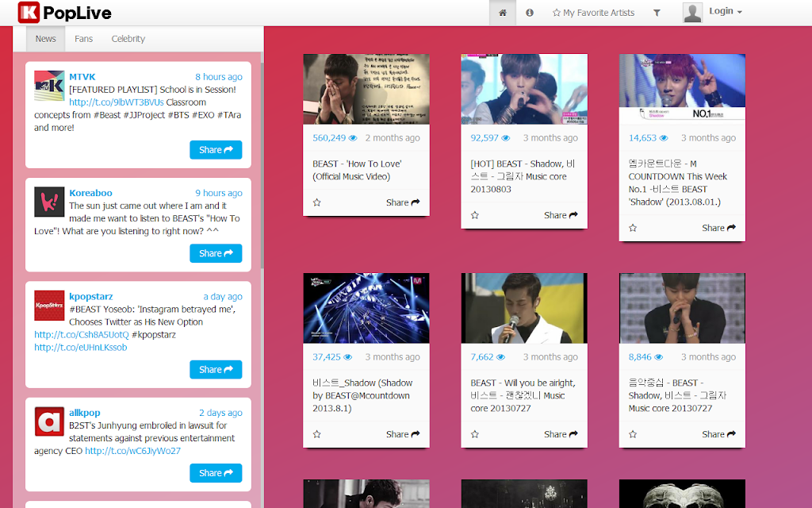Viewport: 812px width, 508px height.
Task: Share the 'Will you be alright' video
Action: (x=561, y=434)
